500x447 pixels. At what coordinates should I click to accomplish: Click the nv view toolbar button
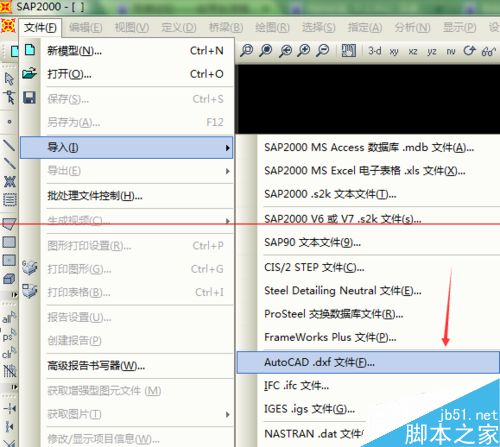(x=451, y=52)
